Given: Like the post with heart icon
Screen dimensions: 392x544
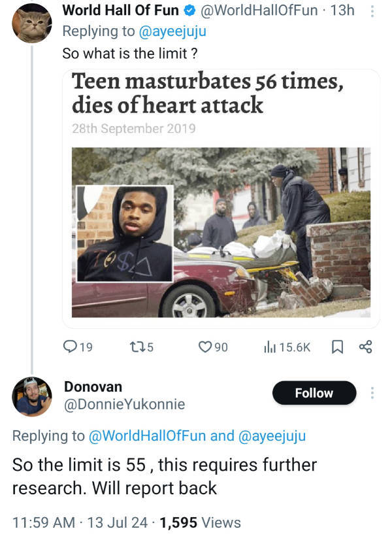Looking at the screenshot, I should click(206, 347).
